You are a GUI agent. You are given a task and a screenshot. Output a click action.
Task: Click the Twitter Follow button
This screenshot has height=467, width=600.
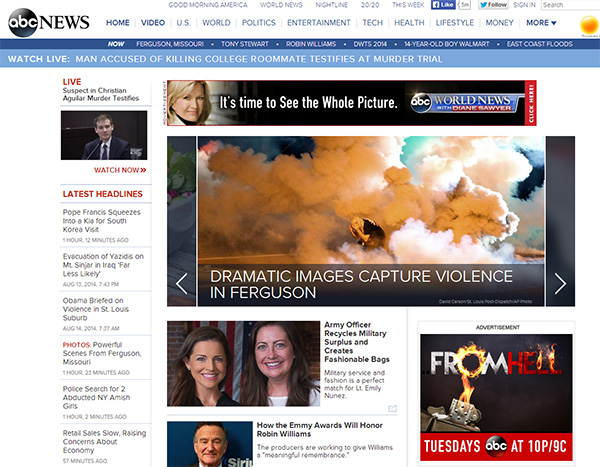coord(493,5)
